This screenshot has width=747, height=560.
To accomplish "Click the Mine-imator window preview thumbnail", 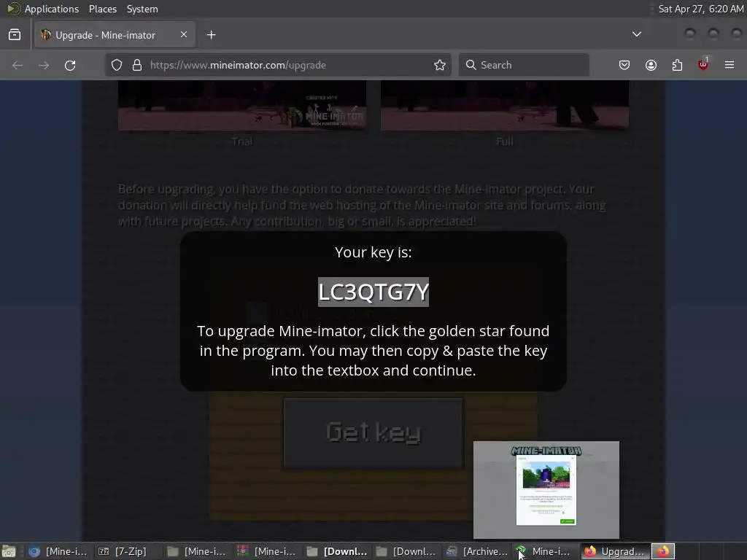I will tap(546, 490).
